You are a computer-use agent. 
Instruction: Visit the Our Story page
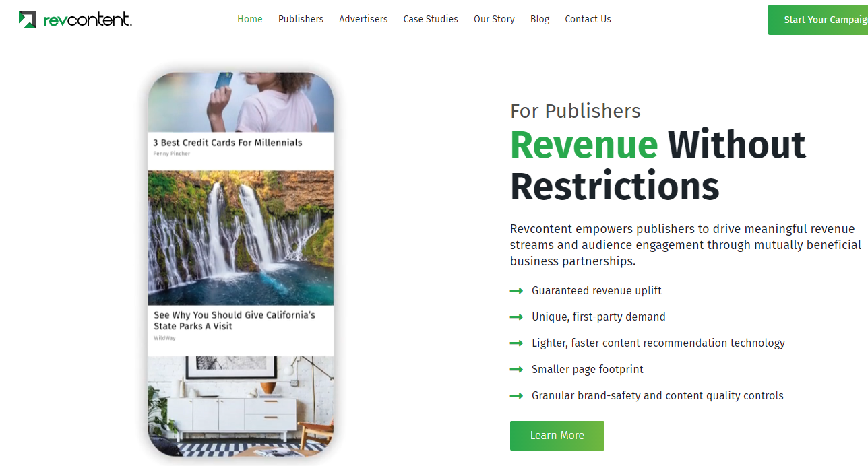[x=494, y=19]
